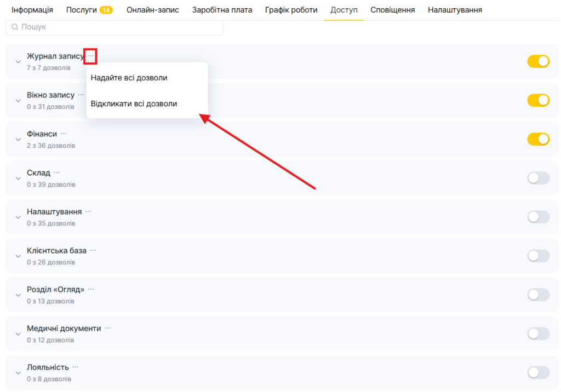The image size is (561, 392).
Task: Open three-dots menu beside Журнал запису
Action: [x=90, y=56]
